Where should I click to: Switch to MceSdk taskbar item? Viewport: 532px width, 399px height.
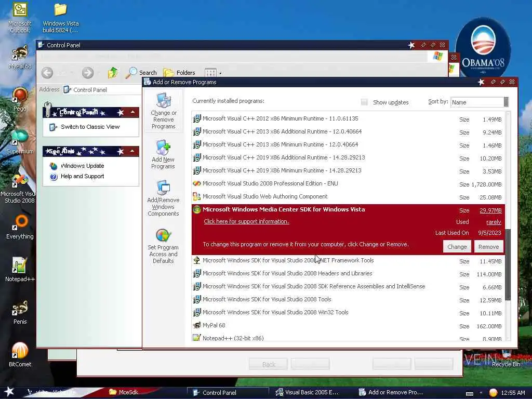click(124, 392)
